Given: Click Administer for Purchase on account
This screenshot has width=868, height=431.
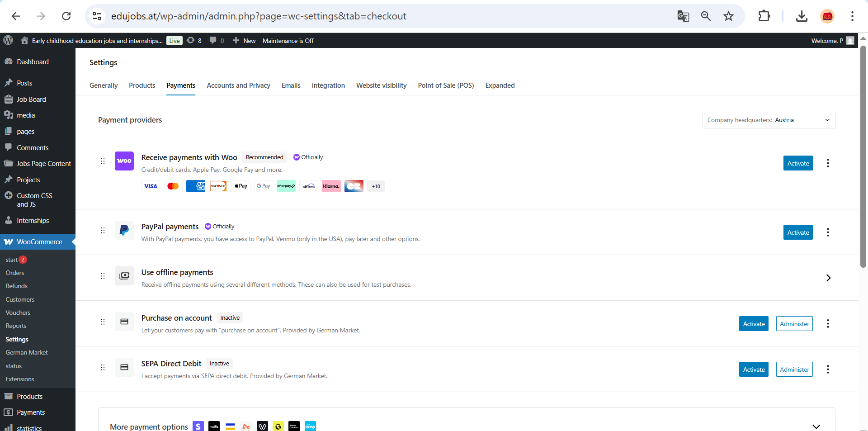Looking at the screenshot, I should (794, 324).
